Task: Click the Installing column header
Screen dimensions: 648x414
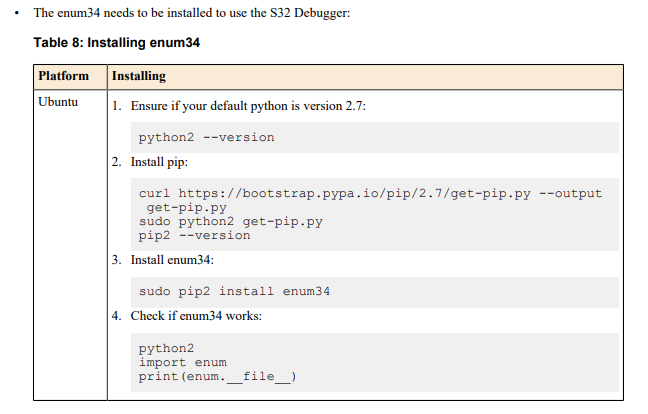Action: 139,76
